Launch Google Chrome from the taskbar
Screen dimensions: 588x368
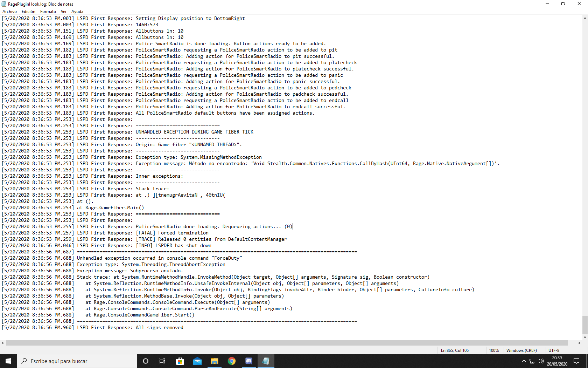[x=231, y=361]
